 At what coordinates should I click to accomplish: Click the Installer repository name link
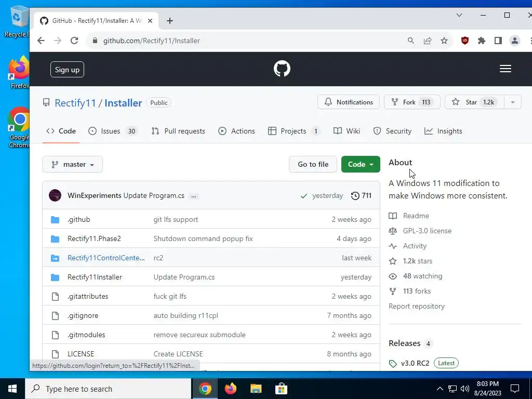[x=123, y=103]
